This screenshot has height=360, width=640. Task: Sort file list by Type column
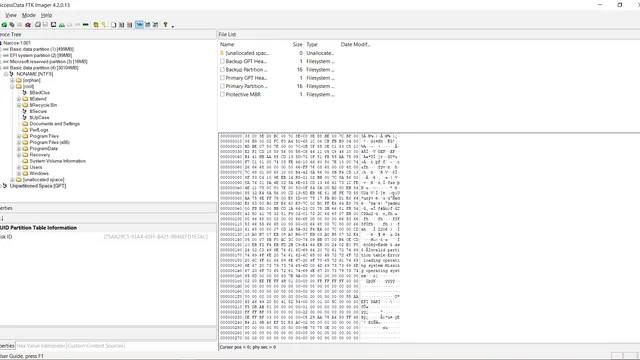(312, 44)
